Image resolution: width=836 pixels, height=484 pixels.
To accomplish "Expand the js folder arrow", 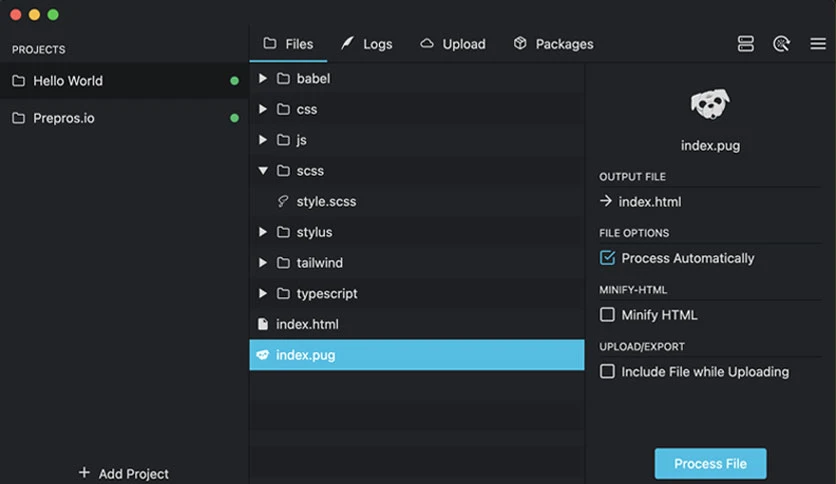I will (x=262, y=140).
